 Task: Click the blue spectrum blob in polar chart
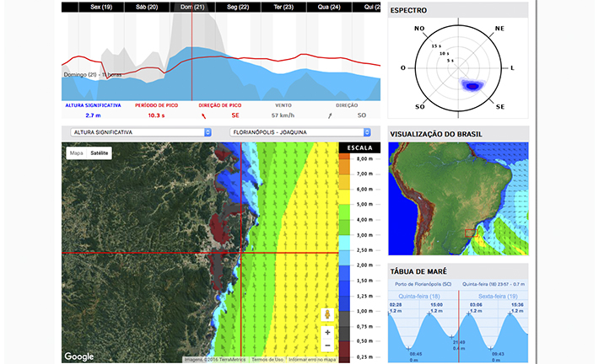tap(472, 85)
